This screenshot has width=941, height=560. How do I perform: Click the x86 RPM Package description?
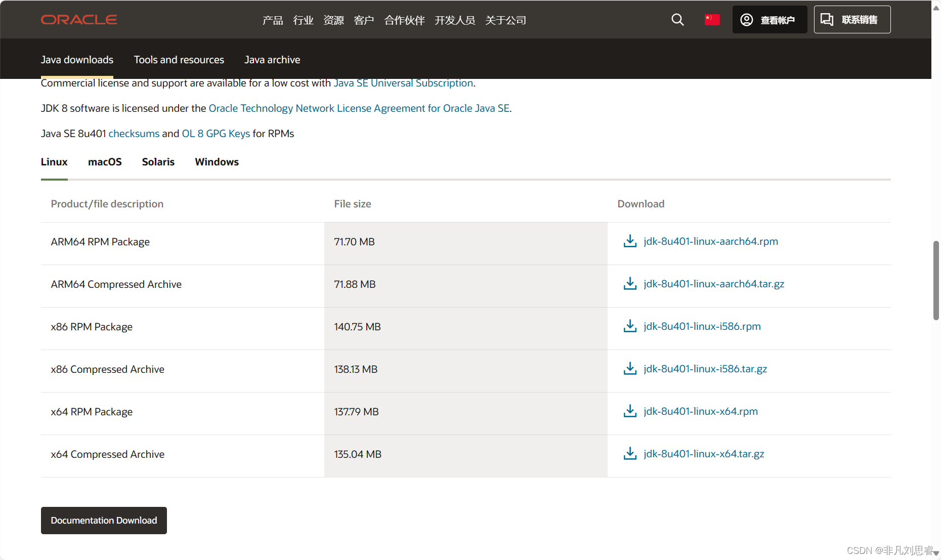click(92, 327)
